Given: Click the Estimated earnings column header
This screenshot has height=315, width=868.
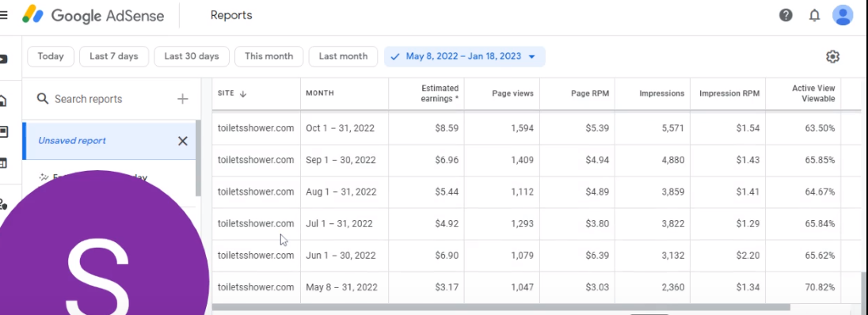Looking at the screenshot, I should pos(440,93).
